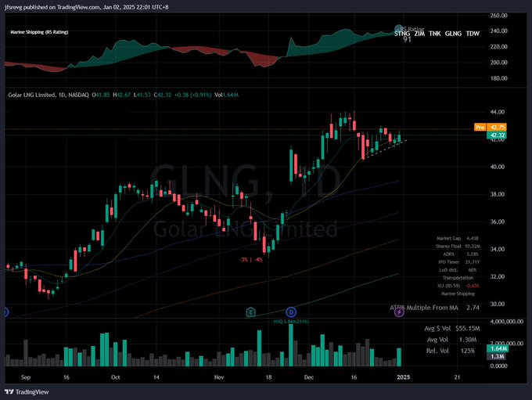
Task: Click the Oct date label on the time axis
Action: click(115, 377)
